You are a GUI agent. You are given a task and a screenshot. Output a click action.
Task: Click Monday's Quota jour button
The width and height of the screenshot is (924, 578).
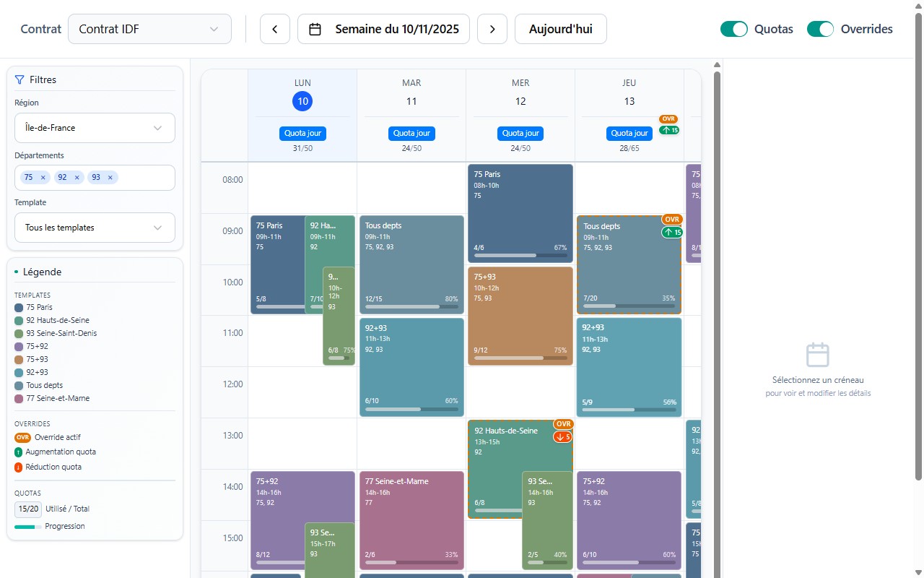pos(302,133)
